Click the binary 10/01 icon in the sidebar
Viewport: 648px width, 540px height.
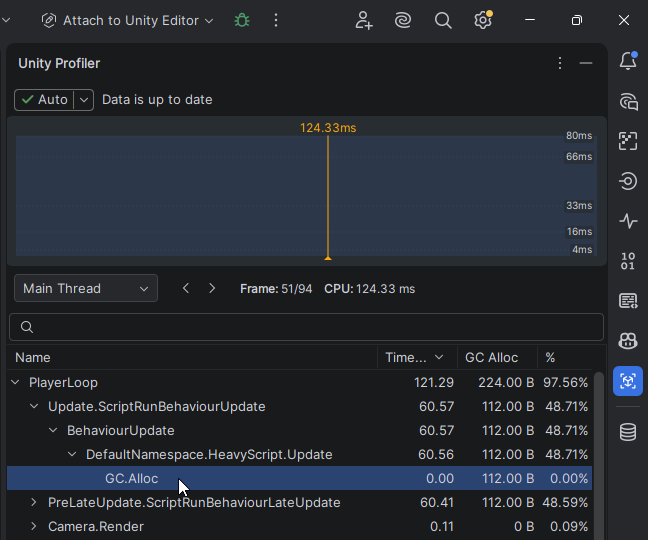(x=628, y=261)
